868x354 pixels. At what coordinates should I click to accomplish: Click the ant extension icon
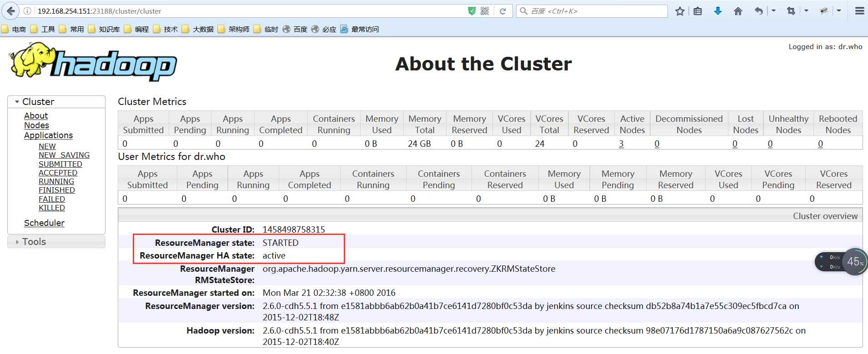(824, 11)
